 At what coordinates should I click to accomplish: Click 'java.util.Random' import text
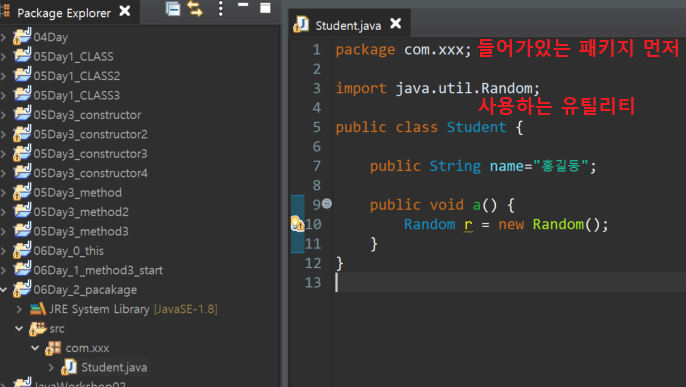tap(464, 88)
